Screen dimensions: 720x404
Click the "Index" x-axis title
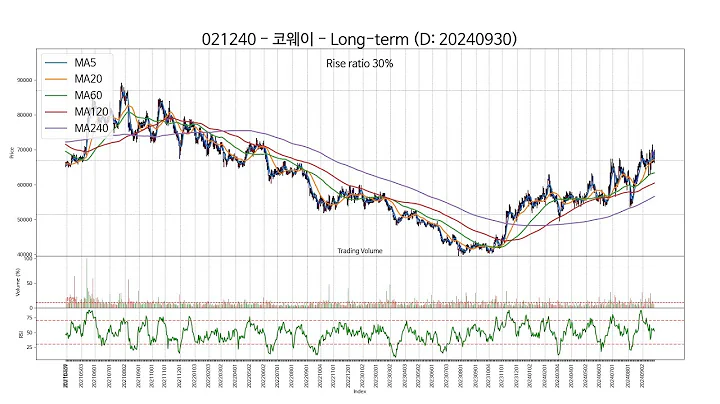click(x=360, y=392)
